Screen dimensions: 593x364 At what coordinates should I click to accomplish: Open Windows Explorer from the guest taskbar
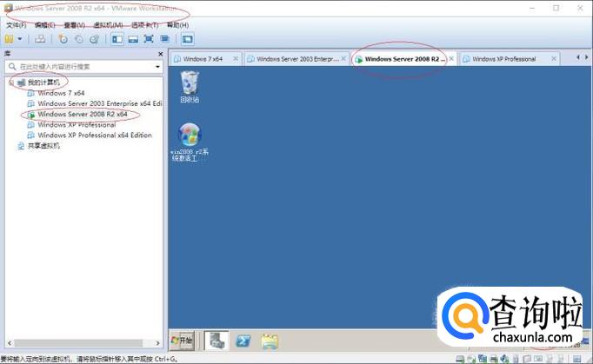click(x=270, y=341)
